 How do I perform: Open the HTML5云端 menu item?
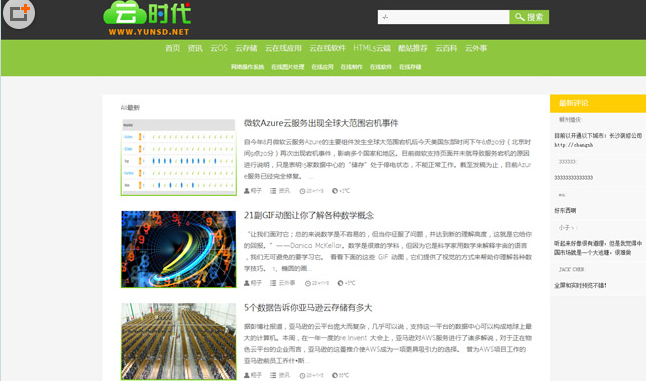372,48
